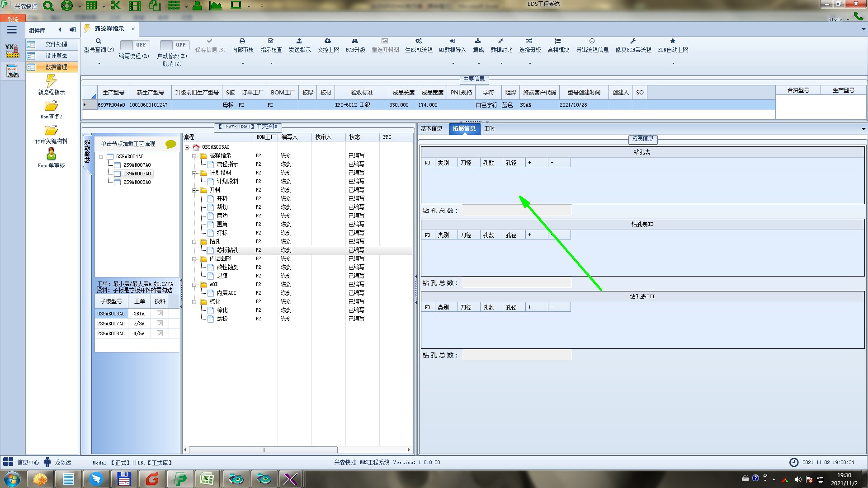Click the 发送指示 upload icon
Viewport: 868px width, 488px height.
pos(299,41)
